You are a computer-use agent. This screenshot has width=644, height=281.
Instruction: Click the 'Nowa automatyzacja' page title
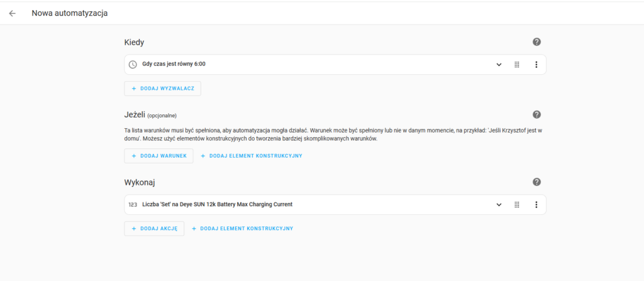pos(69,13)
